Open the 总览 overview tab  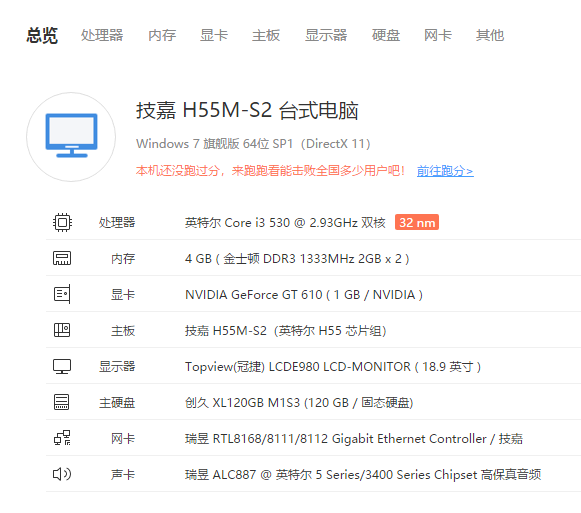pyautogui.click(x=42, y=36)
